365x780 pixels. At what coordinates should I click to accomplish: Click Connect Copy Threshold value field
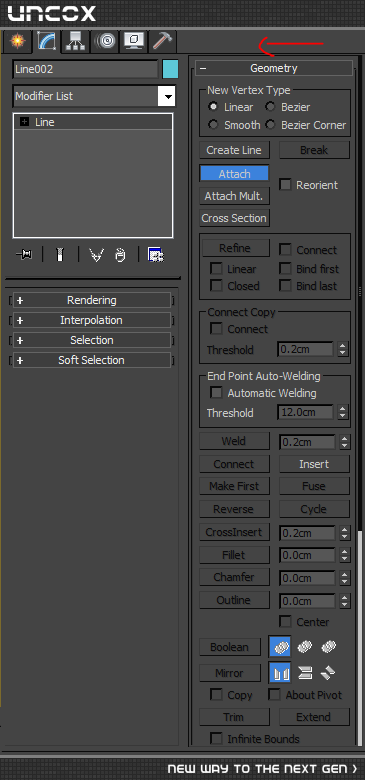click(306, 349)
